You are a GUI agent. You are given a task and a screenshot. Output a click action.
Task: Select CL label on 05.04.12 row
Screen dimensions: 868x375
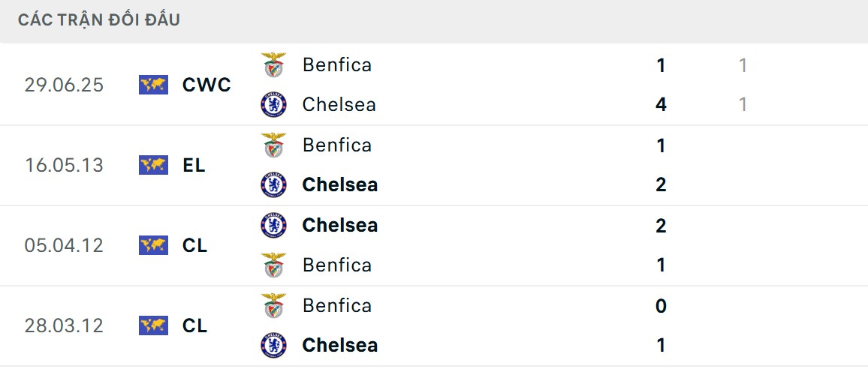coord(194,245)
